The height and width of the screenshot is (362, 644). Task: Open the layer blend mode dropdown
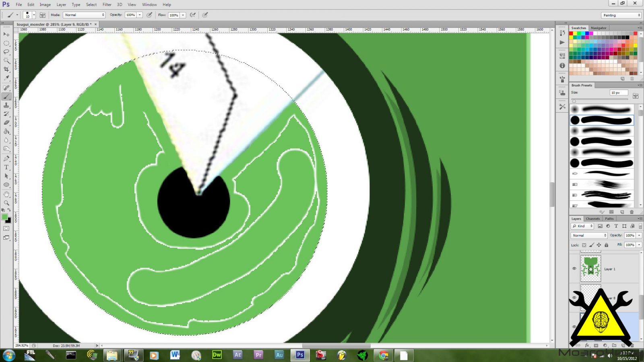589,235
